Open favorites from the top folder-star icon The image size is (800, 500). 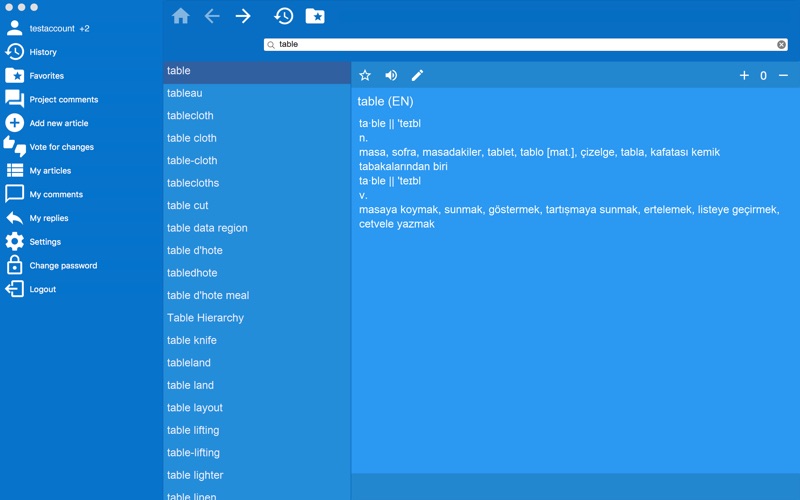pyautogui.click(x=315, y=16)
